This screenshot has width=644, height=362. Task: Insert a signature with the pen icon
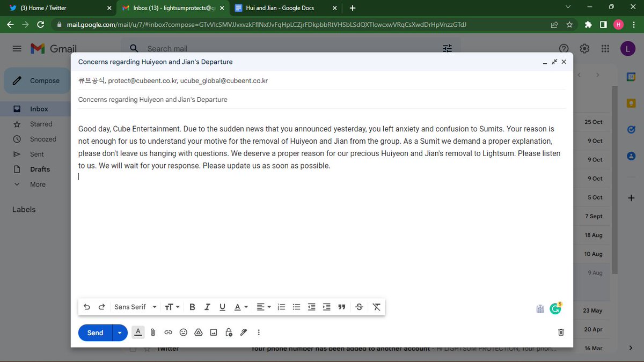coord(243,333)
